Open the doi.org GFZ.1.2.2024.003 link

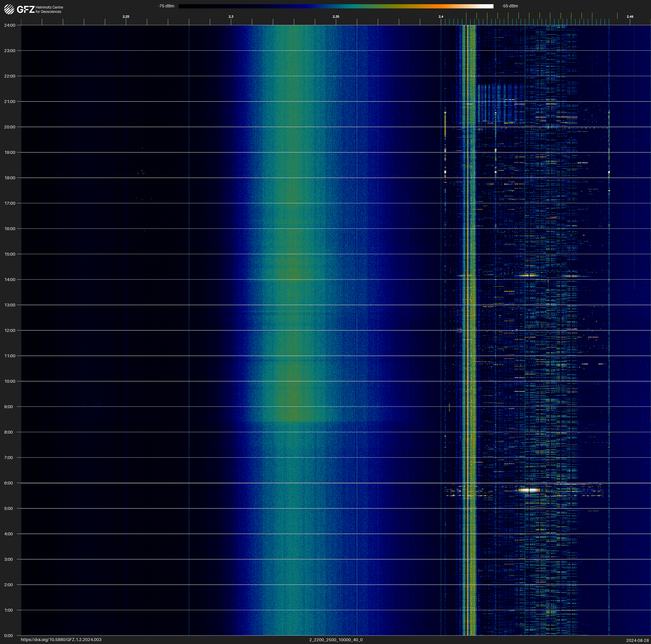(x=61, y=640)
